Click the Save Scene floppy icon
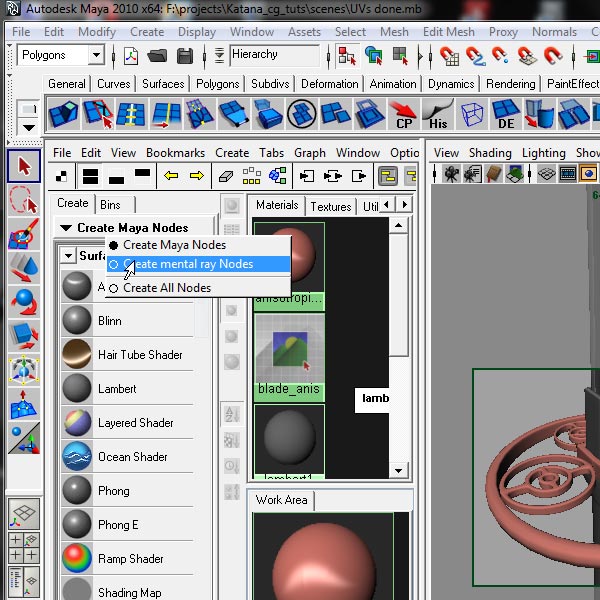The image size is (600, 600). pos(185,57)
